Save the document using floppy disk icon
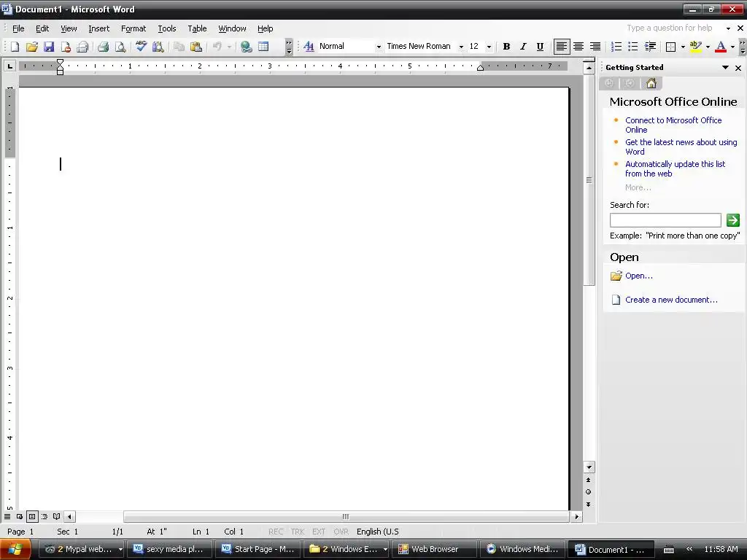747x560 pixels. 49,47
